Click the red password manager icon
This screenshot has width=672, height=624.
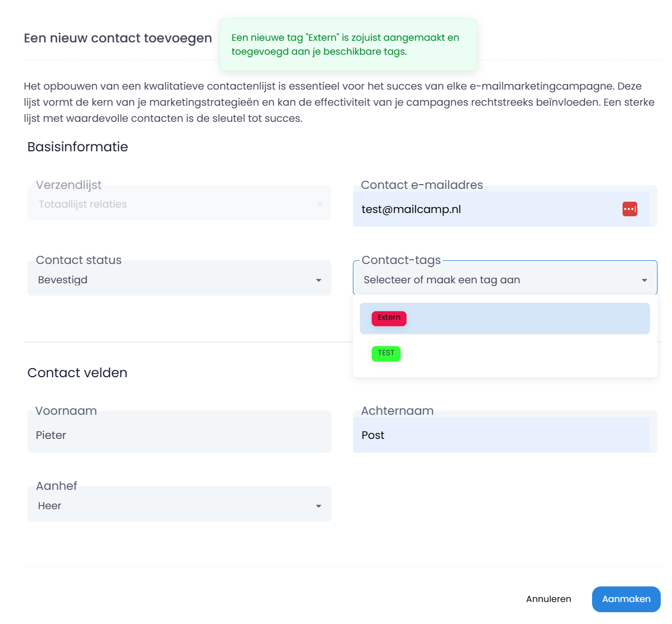pyautogui.click(x=630, y=209)
